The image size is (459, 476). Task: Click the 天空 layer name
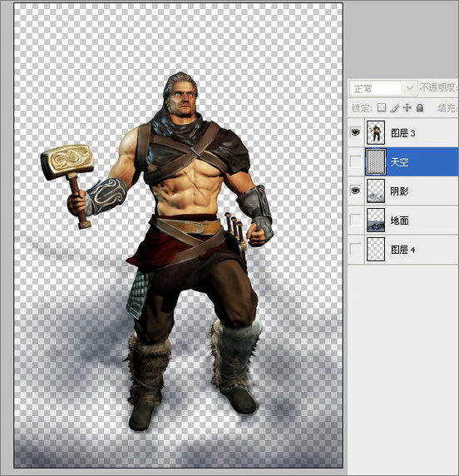[x=399, y=162]
